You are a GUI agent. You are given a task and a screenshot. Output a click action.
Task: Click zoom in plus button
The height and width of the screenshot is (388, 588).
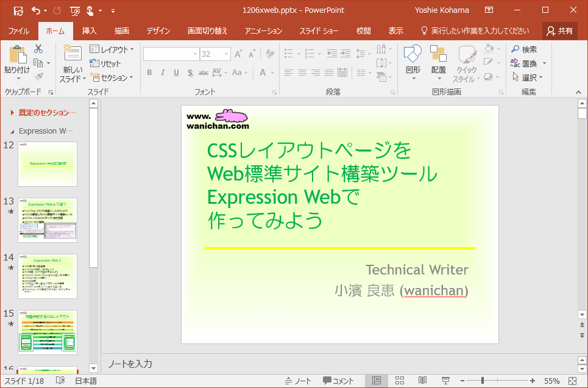(x=533, y=381)
